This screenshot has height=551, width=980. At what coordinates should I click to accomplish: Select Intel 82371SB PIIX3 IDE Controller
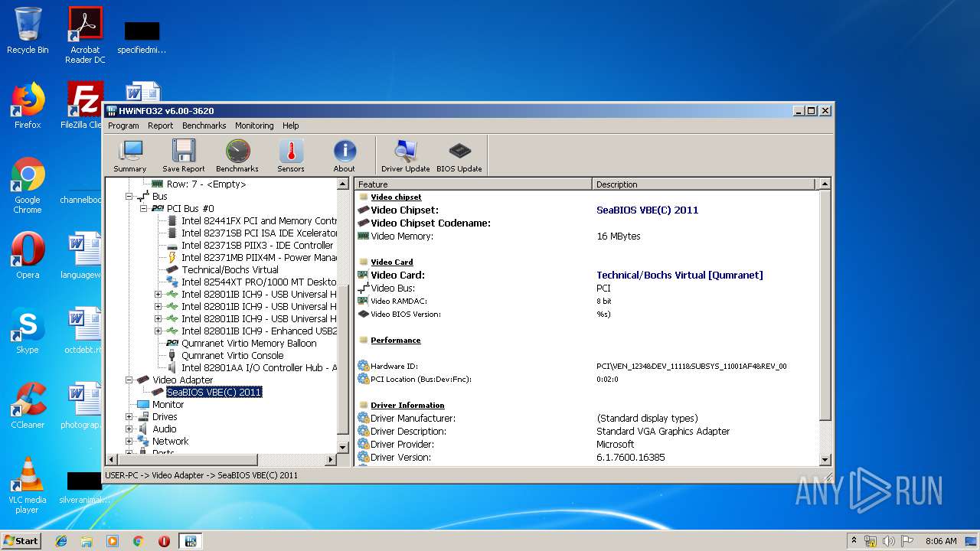click(x=257, y=246)
